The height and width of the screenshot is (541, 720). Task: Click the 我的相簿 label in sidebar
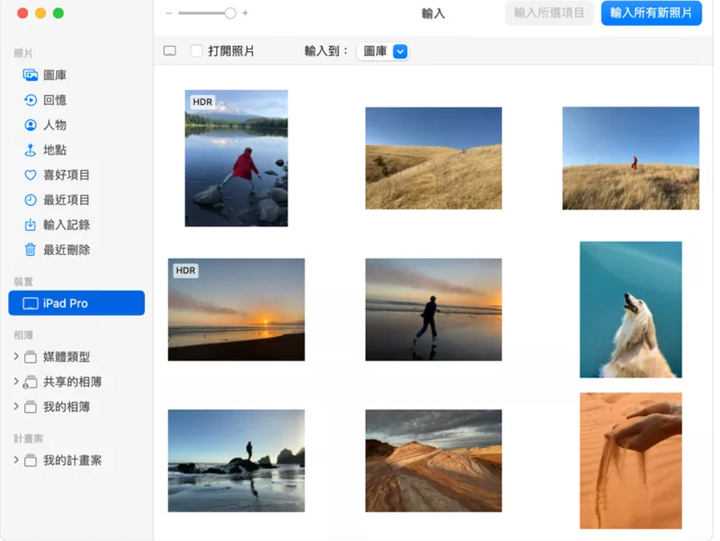(66, 407)
